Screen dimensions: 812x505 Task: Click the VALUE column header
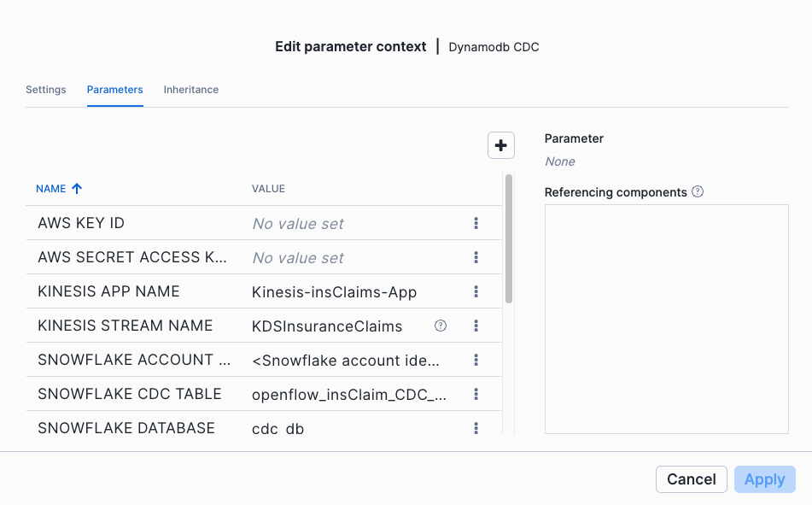point(268,189)
